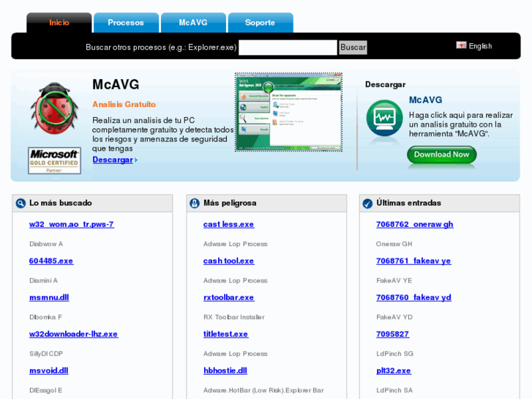The width and height of the screenshot is (532, 399).
Task: Switch to the Procesos tab
Action: 126,23
